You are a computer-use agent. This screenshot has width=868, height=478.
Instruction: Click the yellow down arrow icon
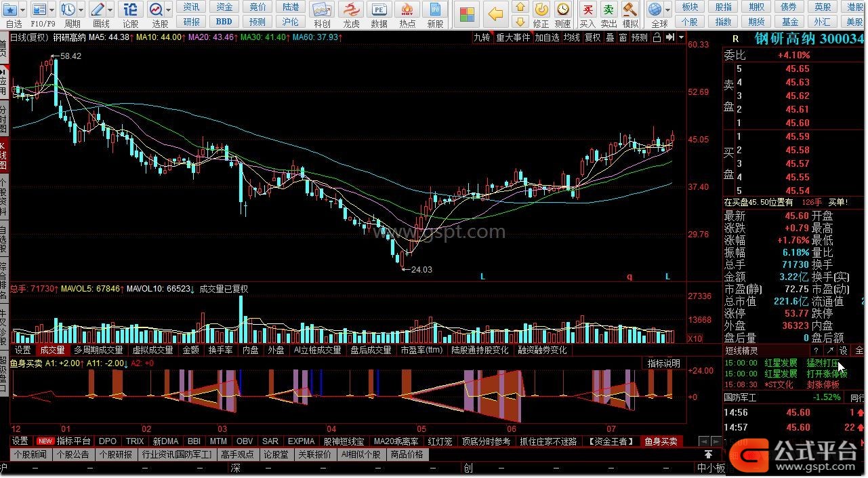point(520,22)
